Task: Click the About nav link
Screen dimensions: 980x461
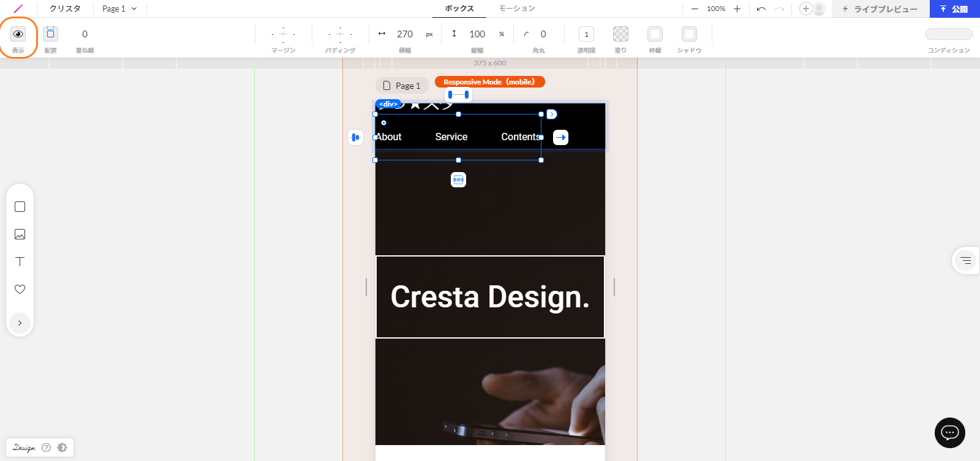Action: point(389,137)
